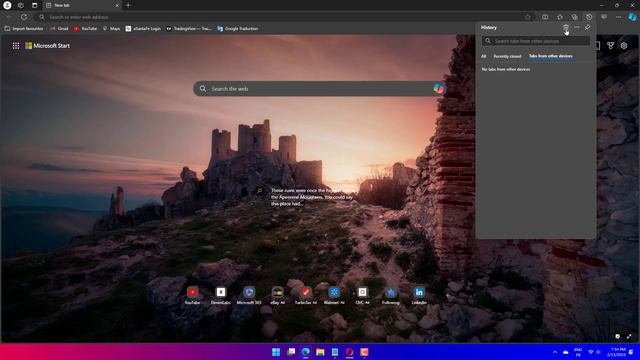The width and height of the screenshot is (640, 360).
Task: Open the Workspaces icon
Action: (21, 5)
